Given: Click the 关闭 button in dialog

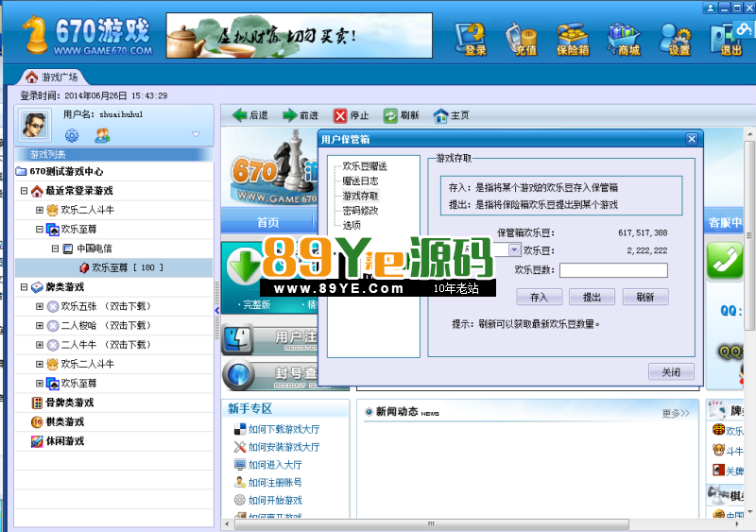Looking at the screenshot, I should (671, 372).
